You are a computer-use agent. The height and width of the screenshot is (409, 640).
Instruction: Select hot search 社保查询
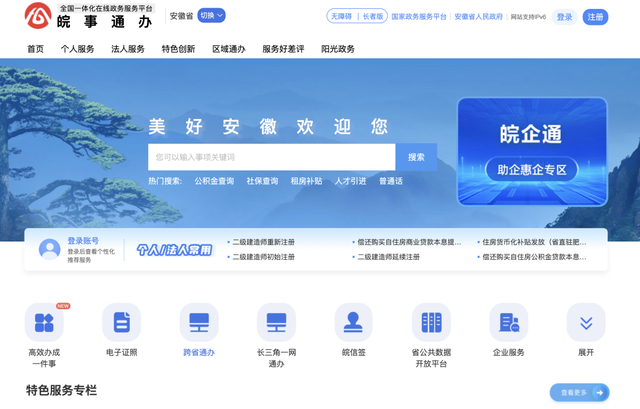pyautogui.click(x=262, y=181)
